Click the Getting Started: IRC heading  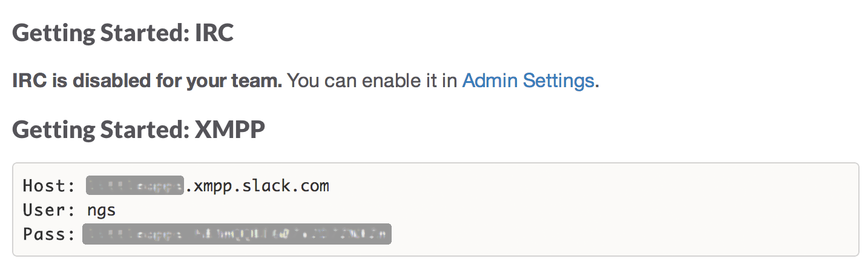[123, 33]
